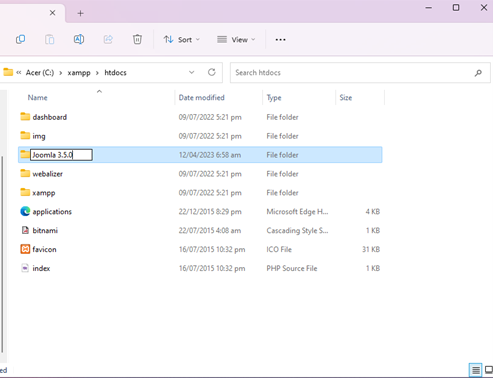Select the img folder icon
The image size is (493, 378).
25,136
